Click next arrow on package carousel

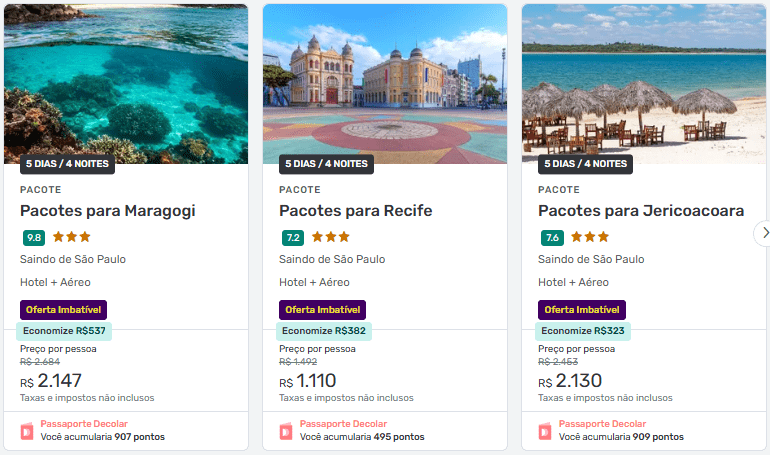[x=764, y=233]
